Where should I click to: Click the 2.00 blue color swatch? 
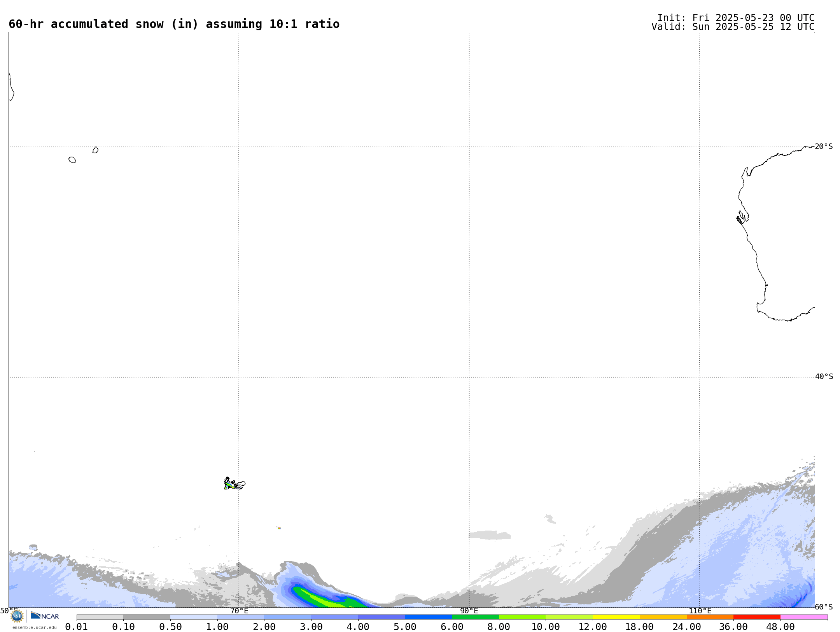tap(288, 617)
